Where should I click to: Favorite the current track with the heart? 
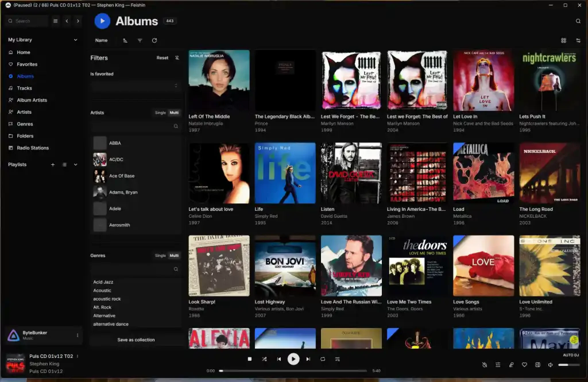point(524,365)
